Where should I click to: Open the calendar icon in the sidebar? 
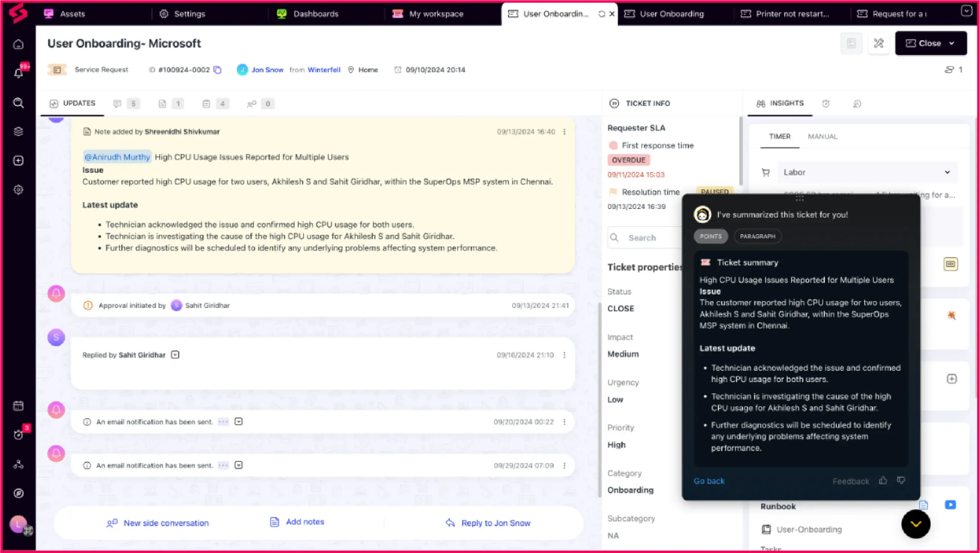[18, 405]
